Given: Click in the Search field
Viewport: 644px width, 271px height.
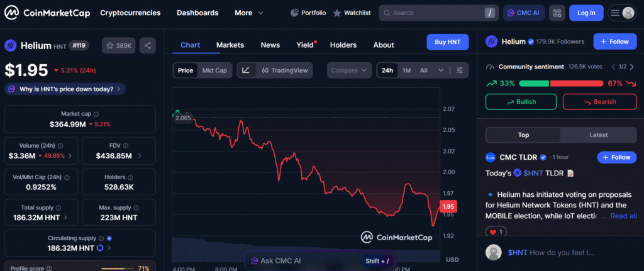Looking at the screenshot, I should pos(438,13).
